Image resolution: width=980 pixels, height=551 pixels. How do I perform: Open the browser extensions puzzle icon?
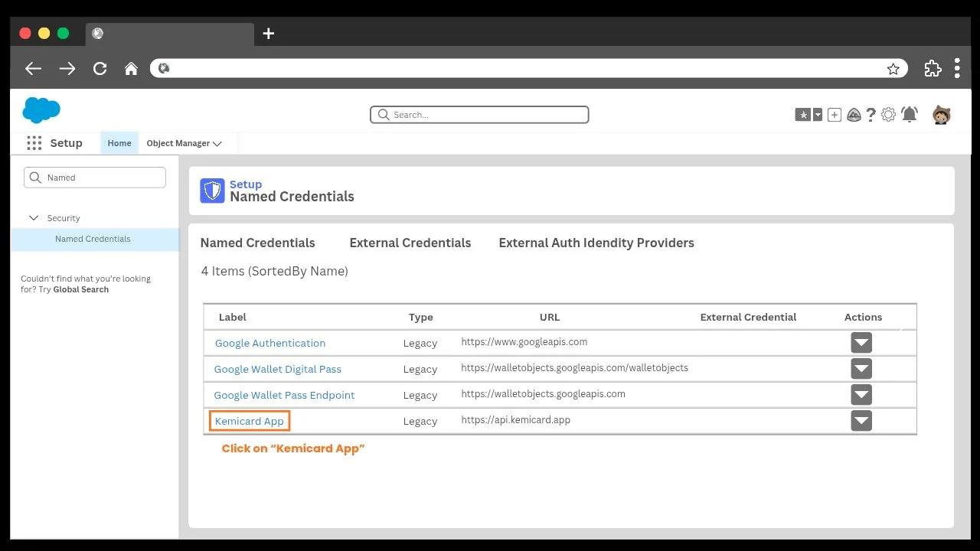click(x=933, y=68)
